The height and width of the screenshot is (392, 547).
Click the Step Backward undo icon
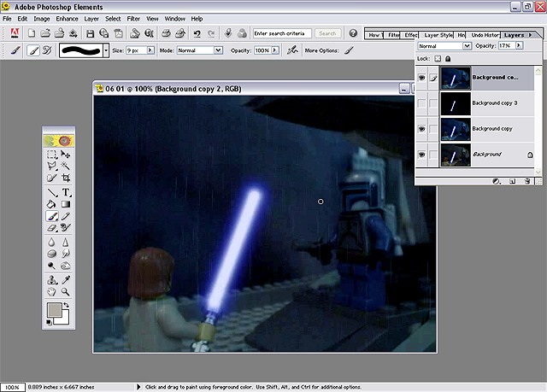point(197,33)
